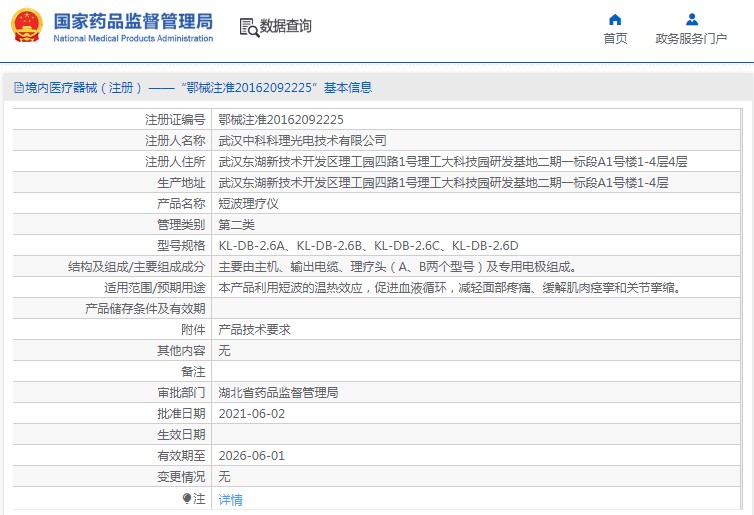Click 国家药品监督管理局 title text
The image size is (754, 515).
click(x=133, y=22)
